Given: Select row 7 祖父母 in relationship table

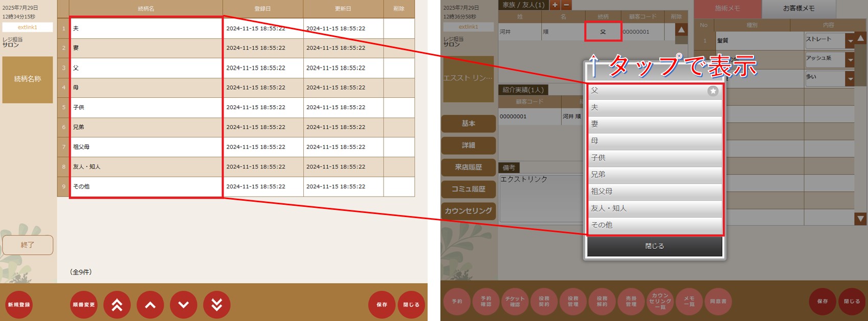Looking at the screenshot, I should click(236, 147).
